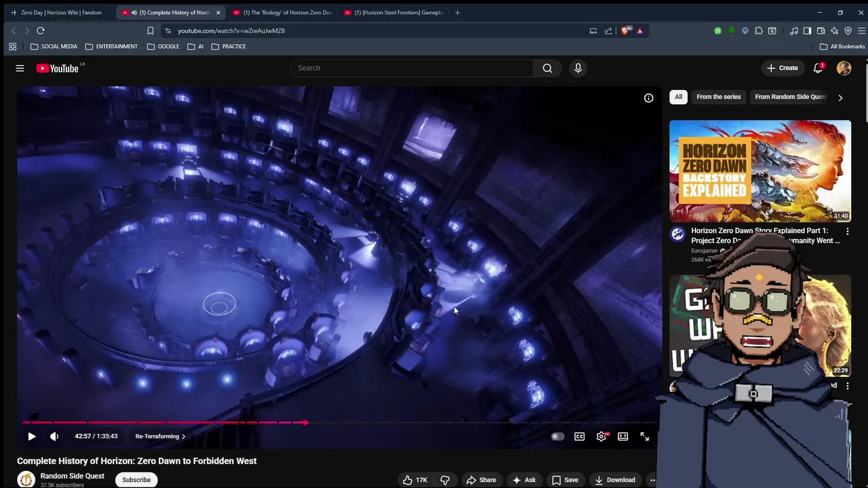Open a new browser tab
This screenshot has width=868, height=488.
457,12
